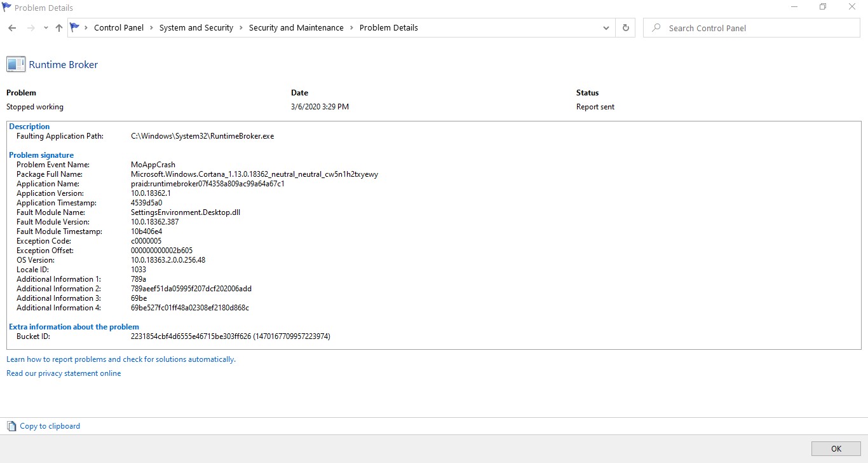
Task: Open the recent locations dropdown arrow
Action: 46,28
